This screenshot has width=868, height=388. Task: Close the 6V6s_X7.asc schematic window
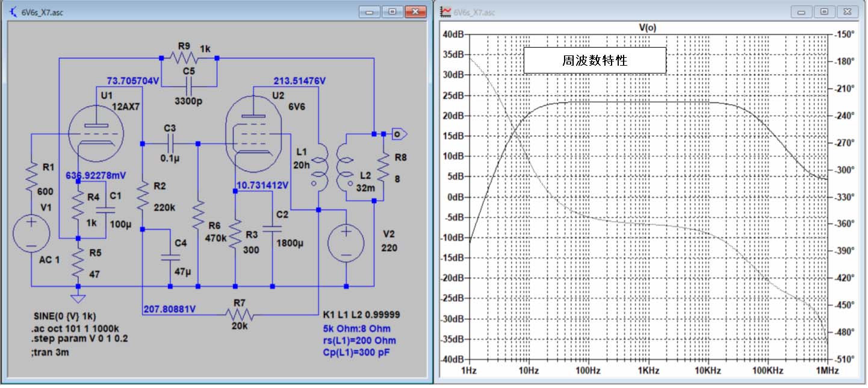[415, 11]
